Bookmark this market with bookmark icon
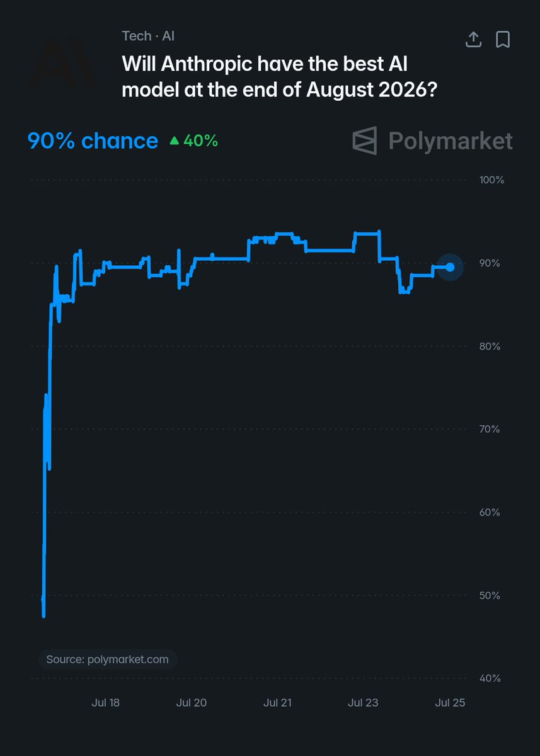 click(x=503, y=39)
